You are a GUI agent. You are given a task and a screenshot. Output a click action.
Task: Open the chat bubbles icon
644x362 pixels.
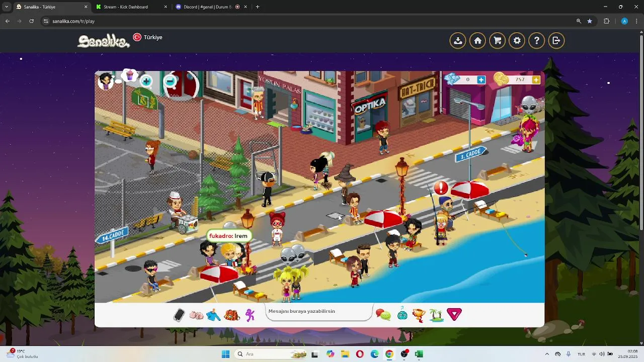pyautogui.click(x=383, y=315)
